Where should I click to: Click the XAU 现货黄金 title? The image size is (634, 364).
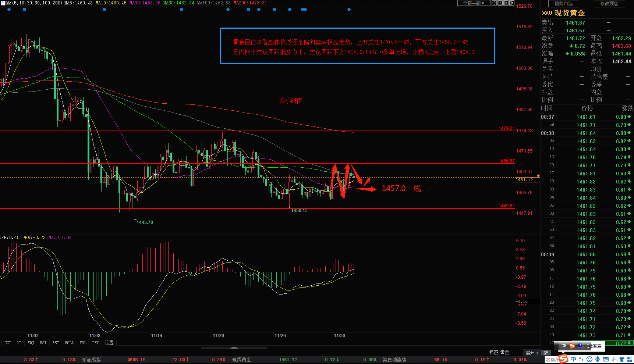pos(563,13)
